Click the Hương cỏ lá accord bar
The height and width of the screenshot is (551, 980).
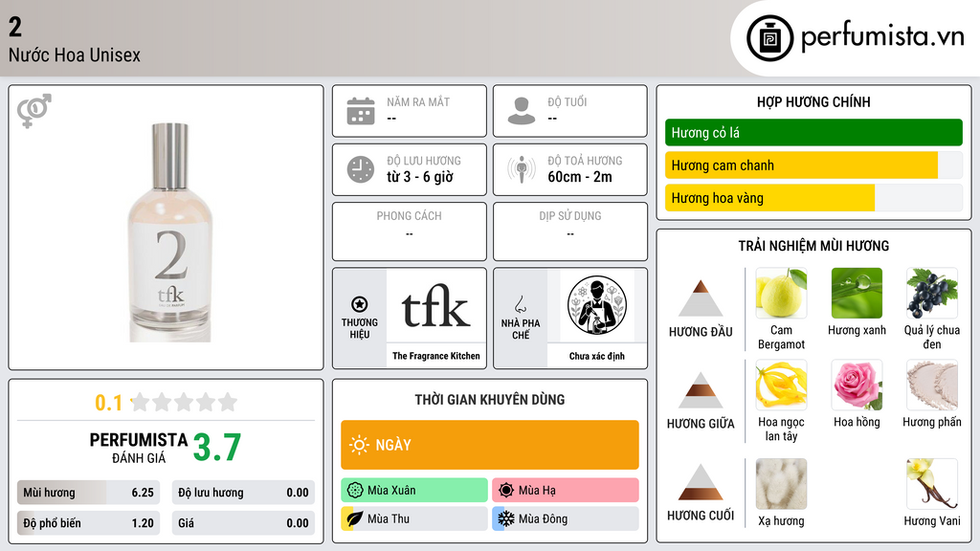pos(813,132)
